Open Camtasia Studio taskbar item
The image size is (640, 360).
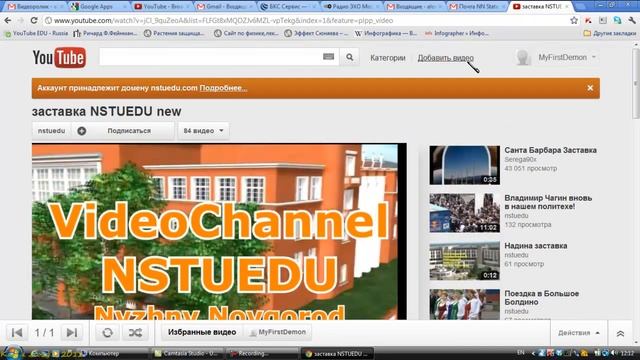(189, 353)
